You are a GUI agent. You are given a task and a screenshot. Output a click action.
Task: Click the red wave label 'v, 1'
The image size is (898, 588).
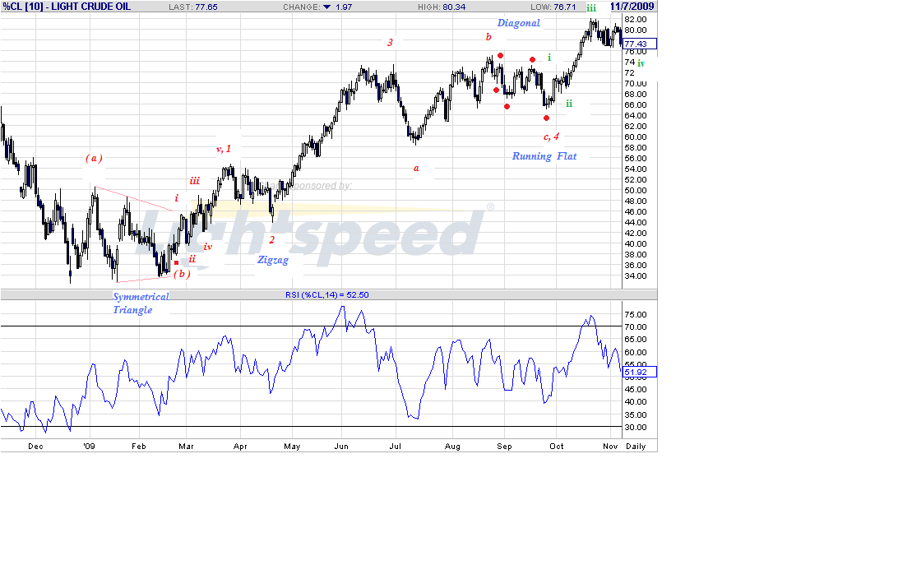[224, 149]
